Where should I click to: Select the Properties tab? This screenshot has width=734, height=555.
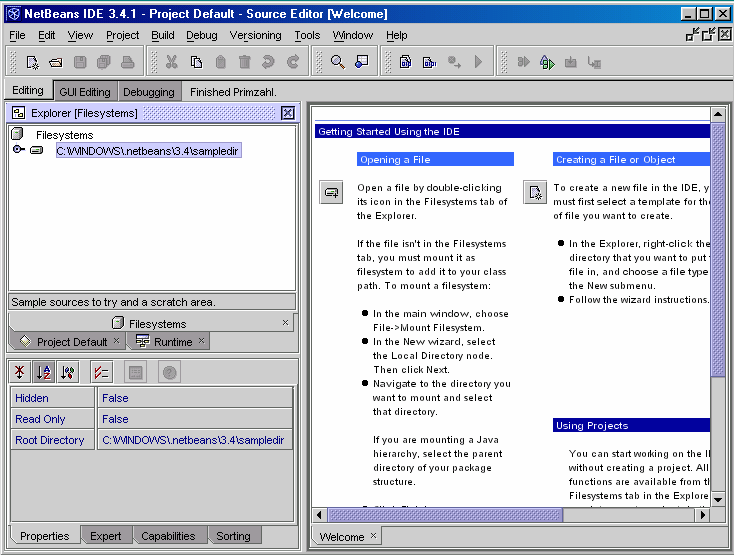tap(44, 536)
